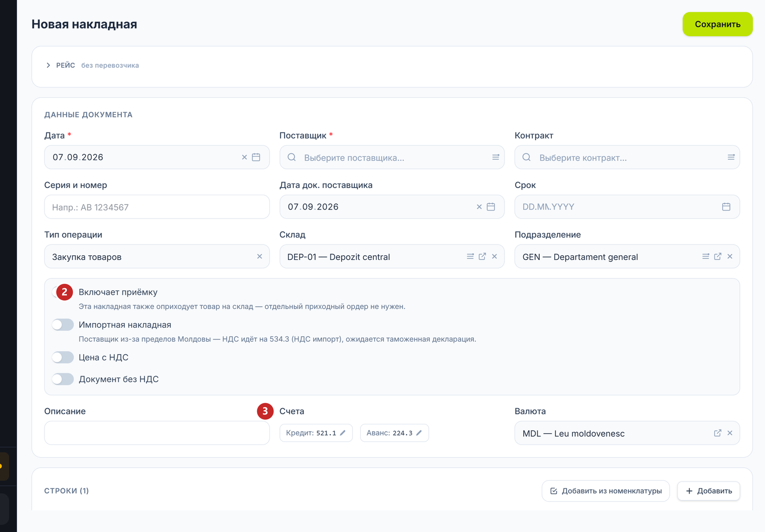Image resolution: width=765 pixels, height=532 pixels.
Task: Open MDL currency external link icon
Action: coord(718,433)
